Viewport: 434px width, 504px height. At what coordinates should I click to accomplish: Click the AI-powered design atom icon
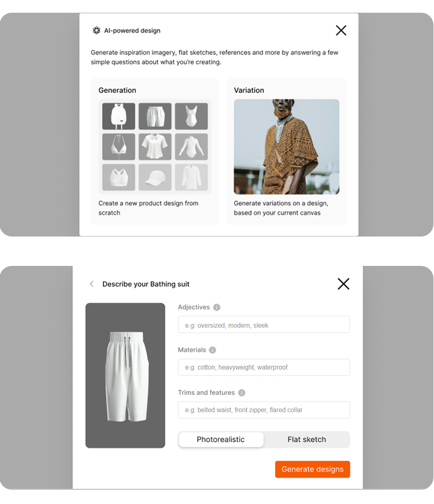[x=96, y=30]
